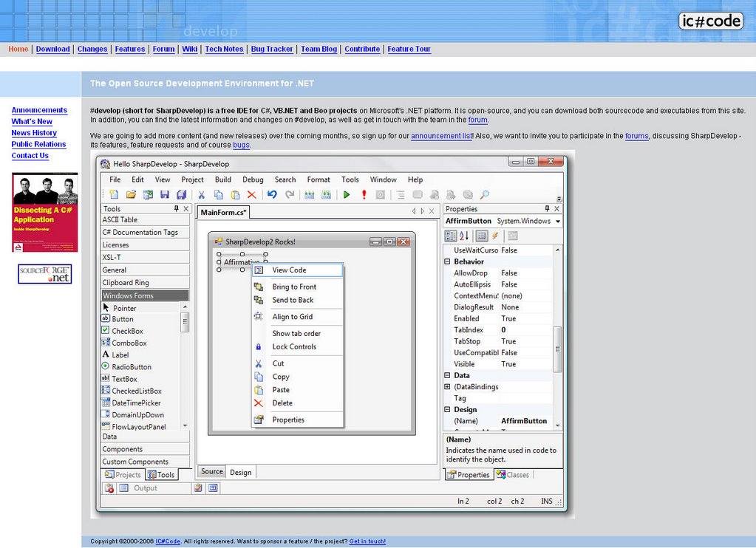Image resolution: width=756 pixels, height=548 pixels.
Task: Click the Open folder toolbar icon
Action: click(x=131, y=195)
